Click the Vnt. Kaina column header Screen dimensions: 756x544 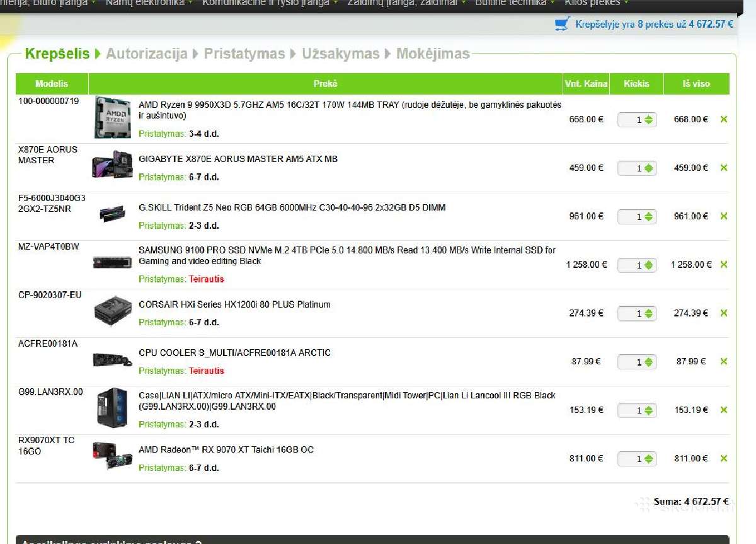tap(586, 84)
